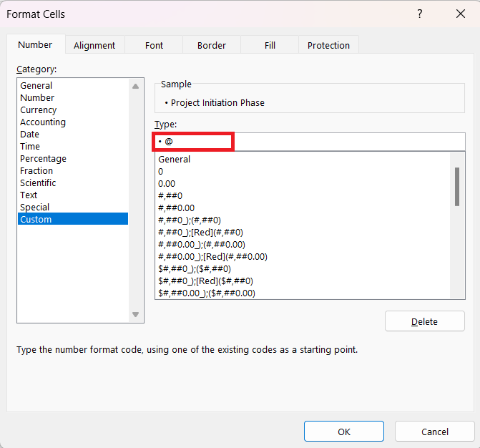Choose the #,##0 format code
480x448 pixels.
[303, 195]
